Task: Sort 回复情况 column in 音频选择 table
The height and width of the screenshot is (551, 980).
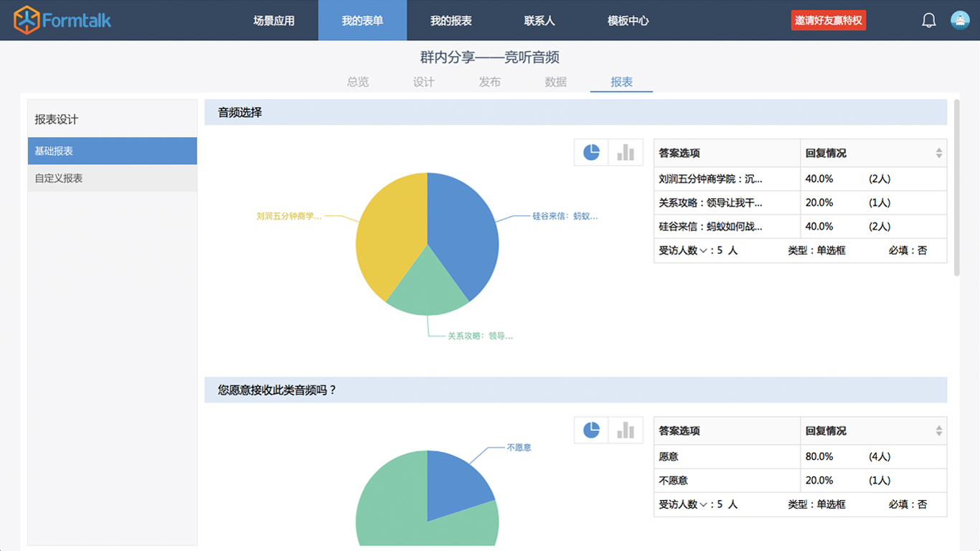Action: point(938,153)
